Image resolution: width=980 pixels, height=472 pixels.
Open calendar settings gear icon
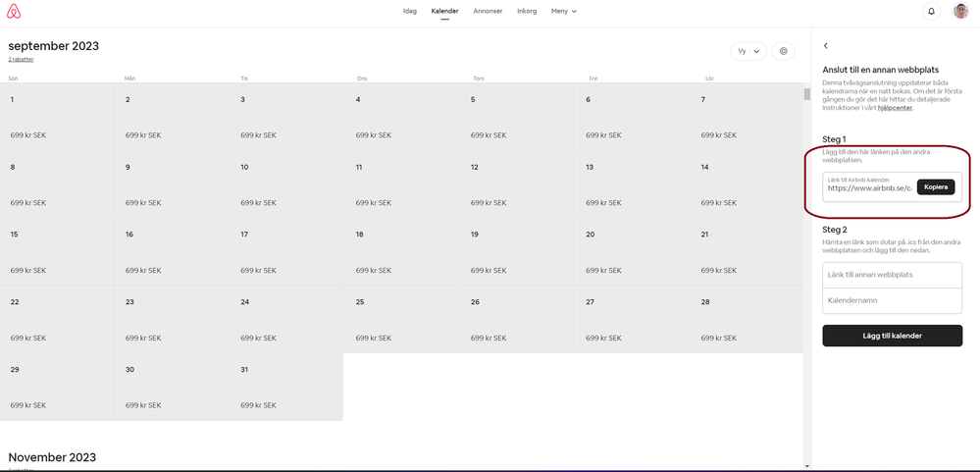(x=783, y=51)
